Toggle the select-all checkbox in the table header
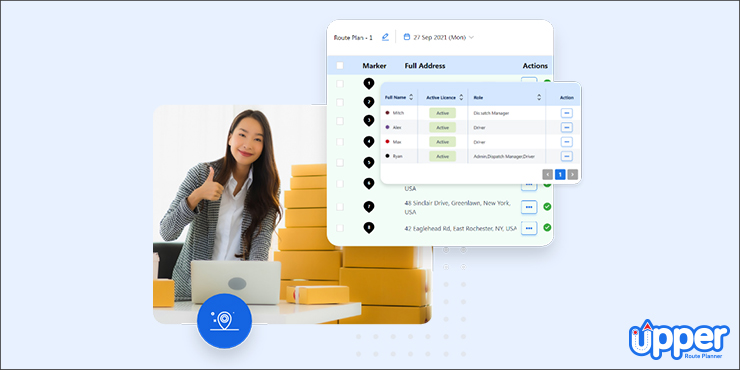This screenshot has width=740, height=370. [340, 66]
